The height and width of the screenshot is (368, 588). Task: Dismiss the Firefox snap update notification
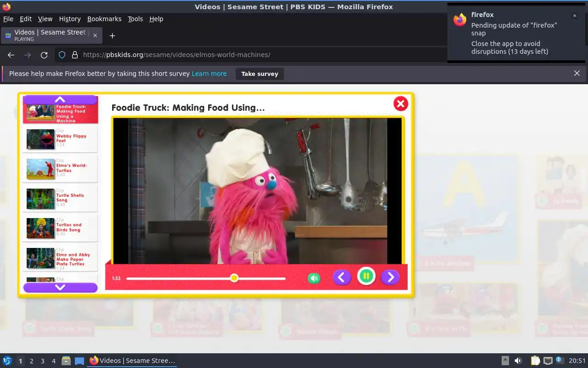pyautogui.click(x=574, y=16)
